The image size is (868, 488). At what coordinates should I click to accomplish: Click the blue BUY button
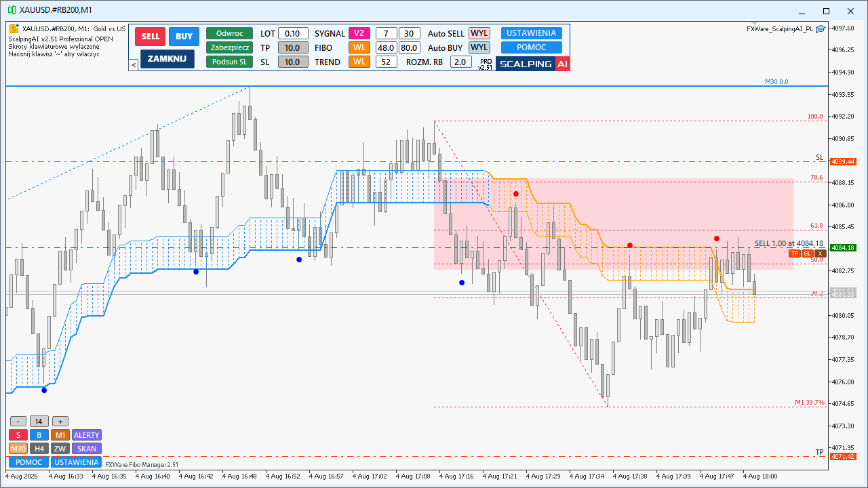click(184, 37)
